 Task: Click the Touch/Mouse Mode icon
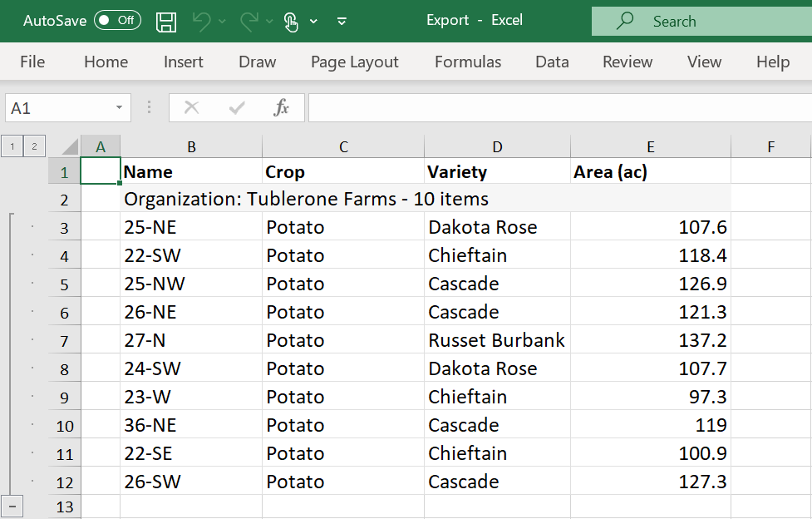point(291,22)
